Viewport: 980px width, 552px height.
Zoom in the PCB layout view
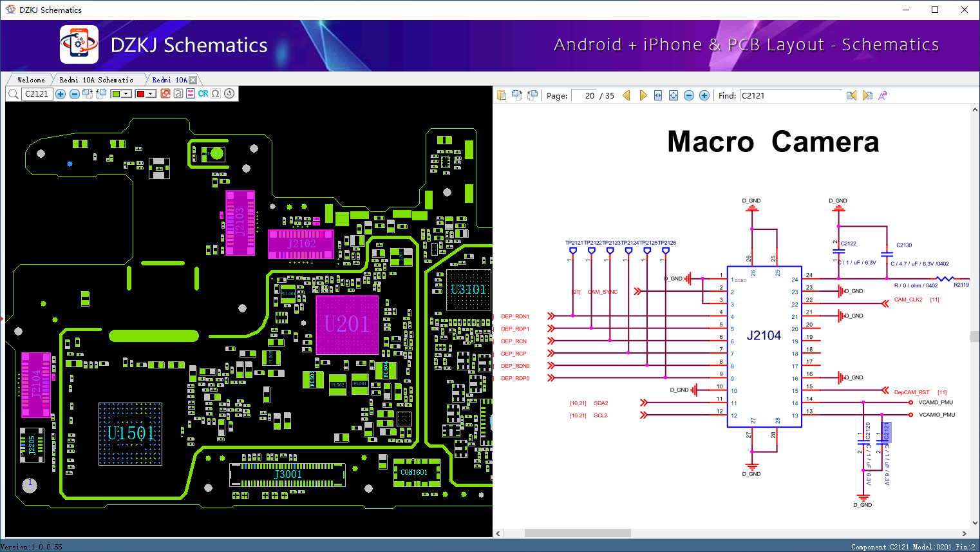pyautogui.click(x=61, y=94)
